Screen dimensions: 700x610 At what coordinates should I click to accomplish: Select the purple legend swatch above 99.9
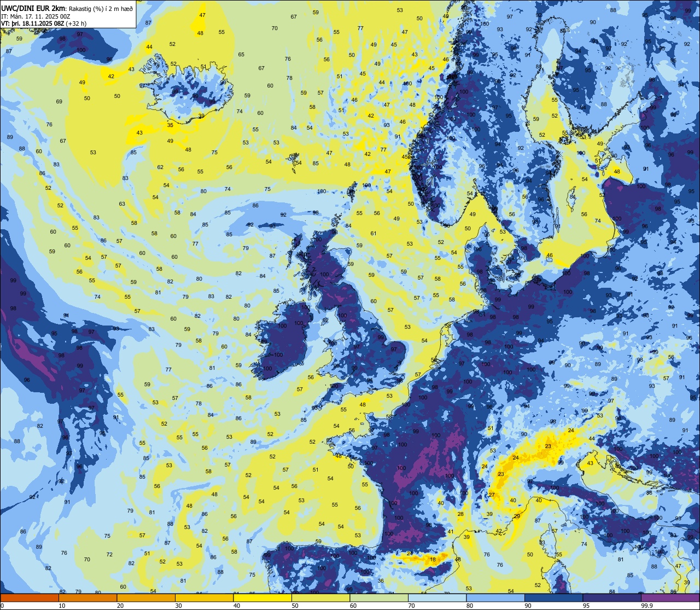(x=670, y=597)
